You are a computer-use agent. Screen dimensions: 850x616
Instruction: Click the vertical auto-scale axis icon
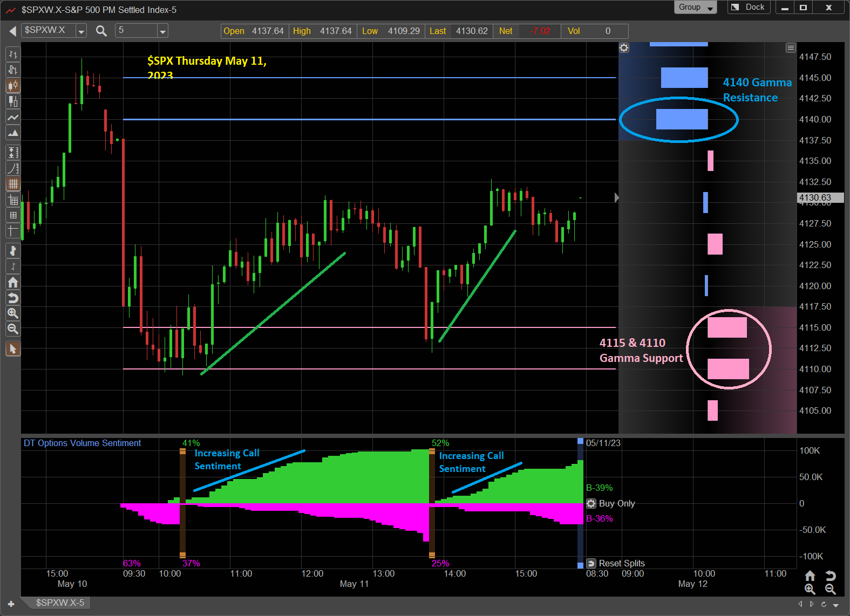(x=13, y=153)
